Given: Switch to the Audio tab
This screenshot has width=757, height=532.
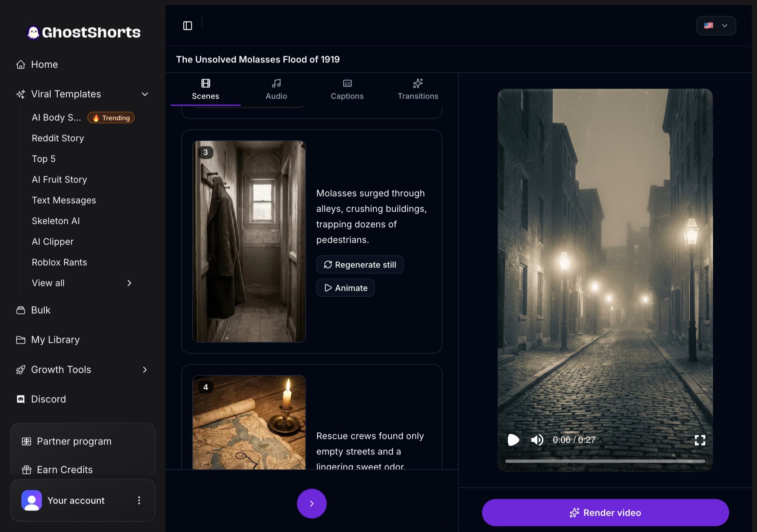Looking at the screenshot, I should 276,89.
